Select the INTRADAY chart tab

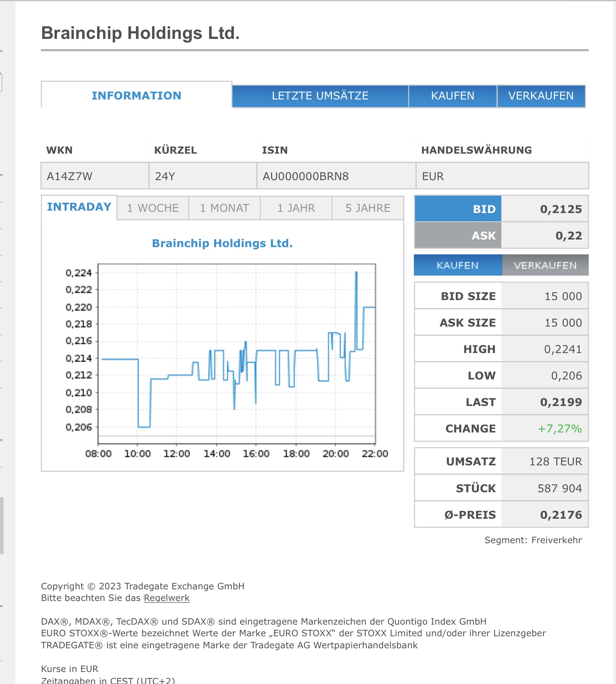pyautogui.click(x=79, y=207)
